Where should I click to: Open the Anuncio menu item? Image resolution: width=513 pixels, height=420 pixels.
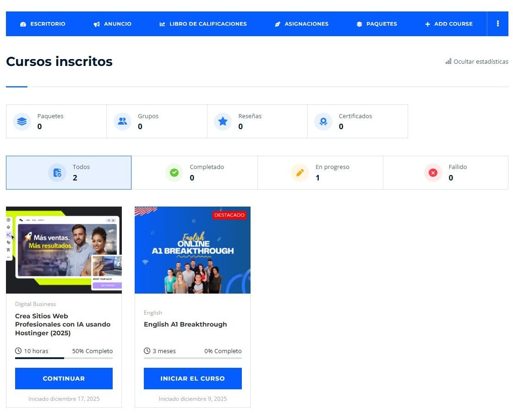tap(113, 24)
